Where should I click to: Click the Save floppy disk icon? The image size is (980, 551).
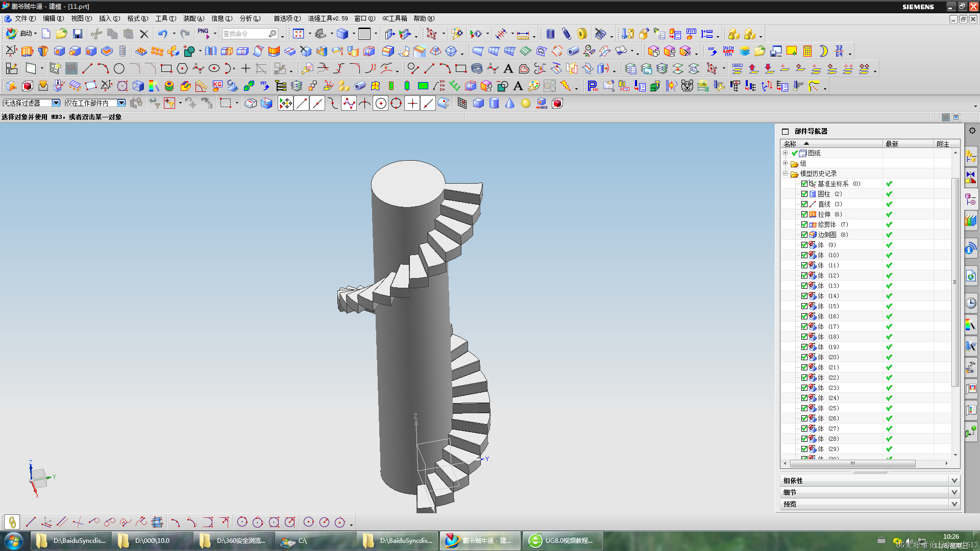(78, 34)
